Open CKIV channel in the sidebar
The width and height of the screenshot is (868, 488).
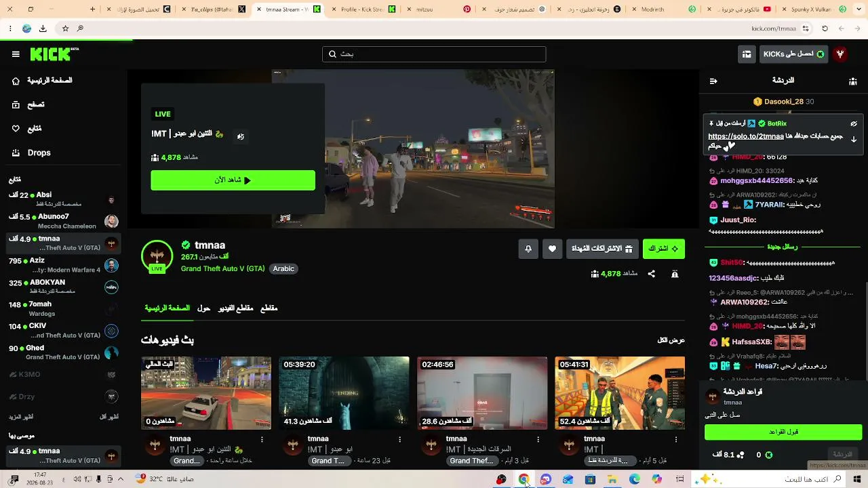pos(64,331)
